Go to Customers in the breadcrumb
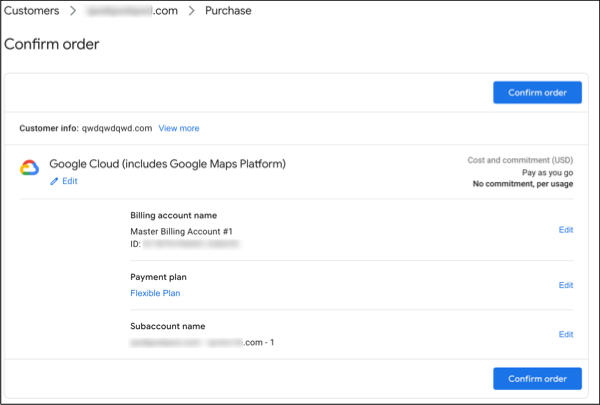This screenshot has height=405, width=600. click(x=31, y=11)
